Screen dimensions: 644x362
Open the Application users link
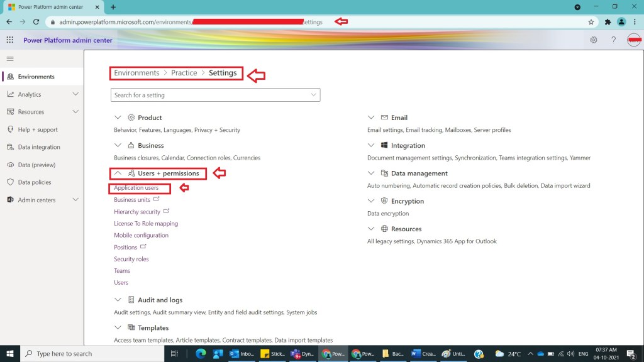coord(136,188)
